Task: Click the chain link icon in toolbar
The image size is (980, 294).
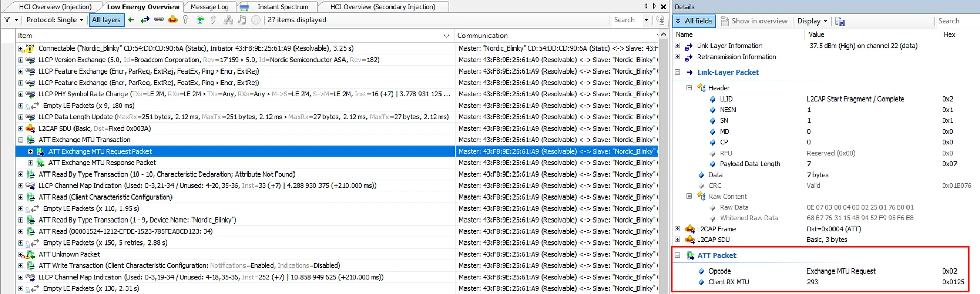Action: coord(159,20)
